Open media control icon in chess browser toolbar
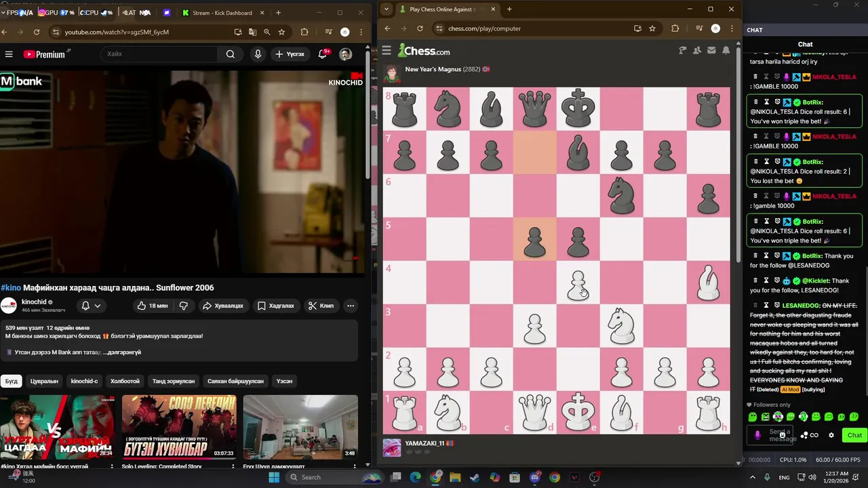 coord(699,28)
